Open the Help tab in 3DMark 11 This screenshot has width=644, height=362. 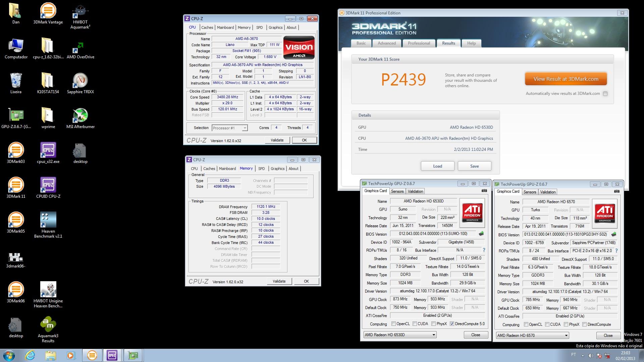(472, 43)
